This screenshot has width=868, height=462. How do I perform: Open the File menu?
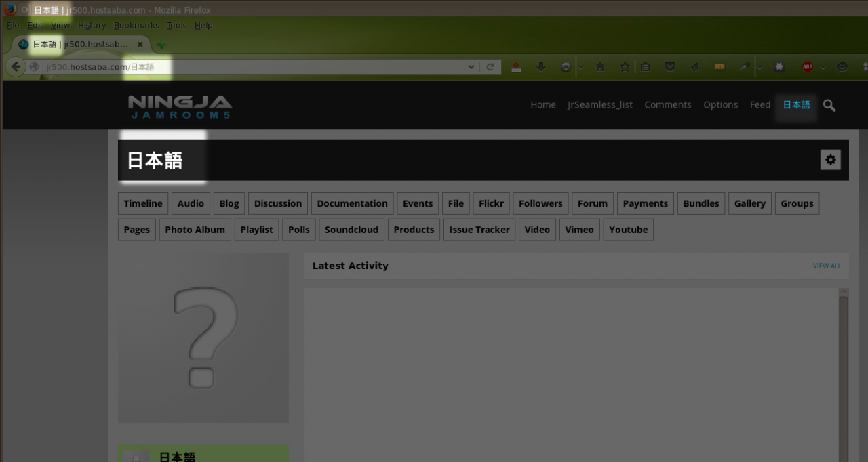[12, 25]
